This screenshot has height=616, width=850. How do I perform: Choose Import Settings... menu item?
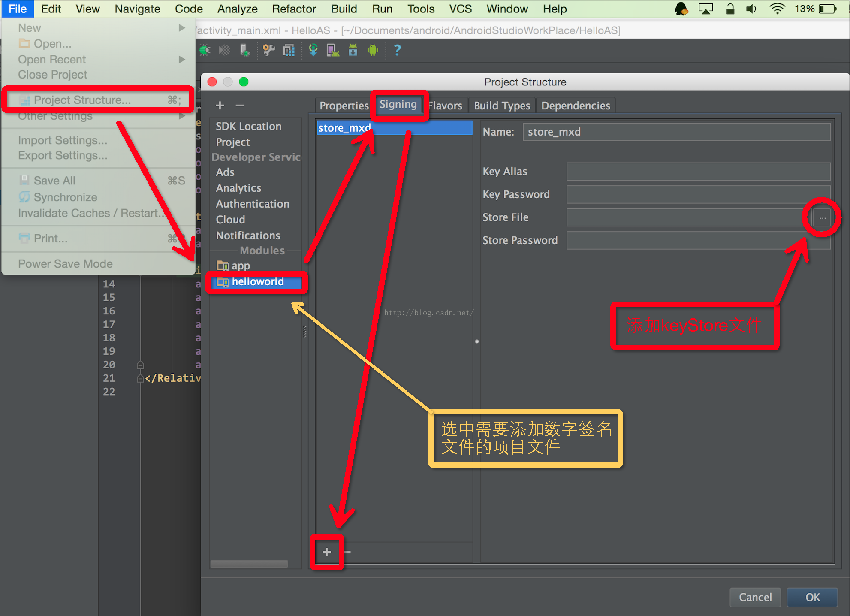coord(99,140)
